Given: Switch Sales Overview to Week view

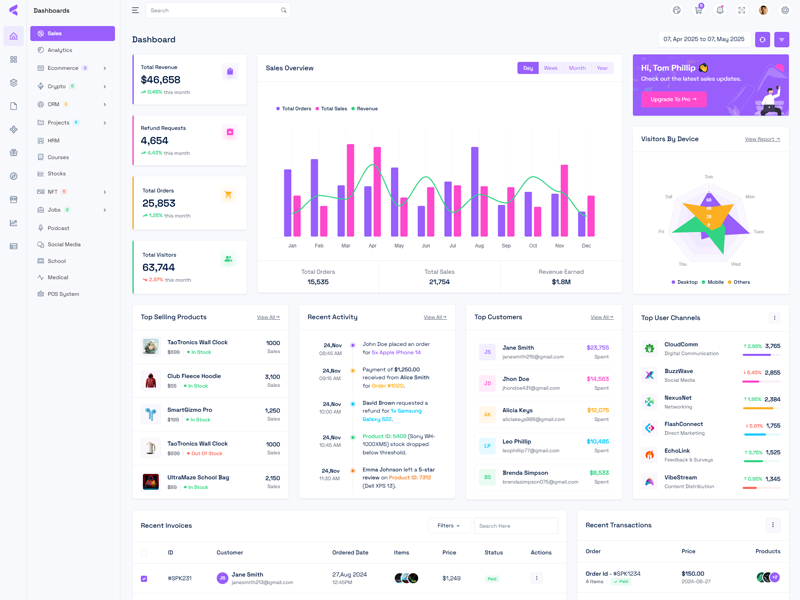Looking at the screenshot, I should 550,68.
